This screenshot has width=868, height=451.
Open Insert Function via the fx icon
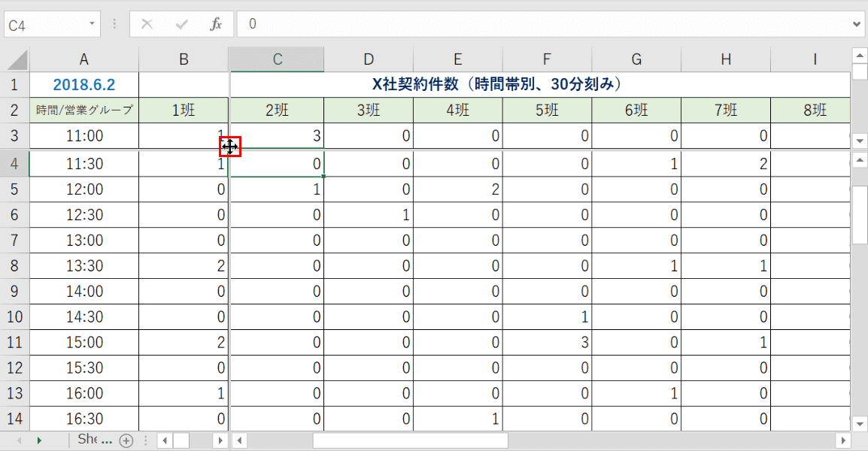coord(216,24)
